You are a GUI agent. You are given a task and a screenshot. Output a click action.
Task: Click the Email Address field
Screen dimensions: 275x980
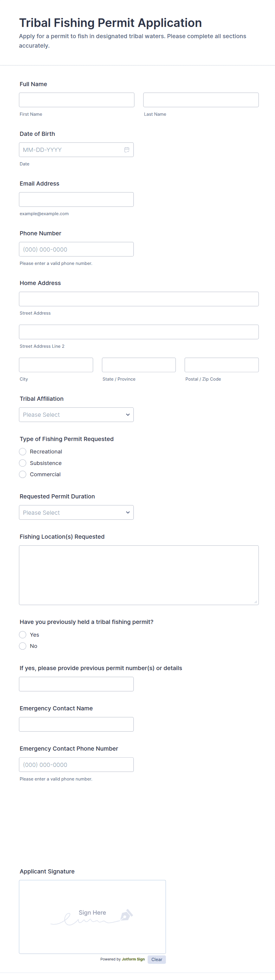tap(76, 199)
